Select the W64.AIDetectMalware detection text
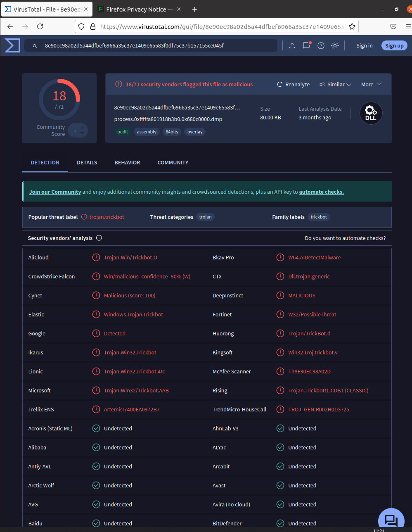Viewport: 412px width, 532px height. click(315, 257)
